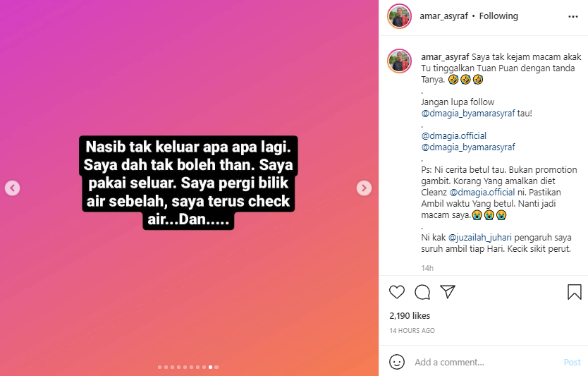This screenshot has height=376, width=588.
Task: Like the post with heart icon
Action: coord(397,292)
